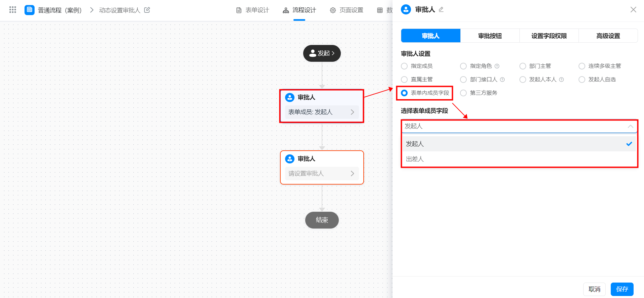
Task: Click the 页面设置 gear icon
Action: pyautogui.click(x=333, y=10)
